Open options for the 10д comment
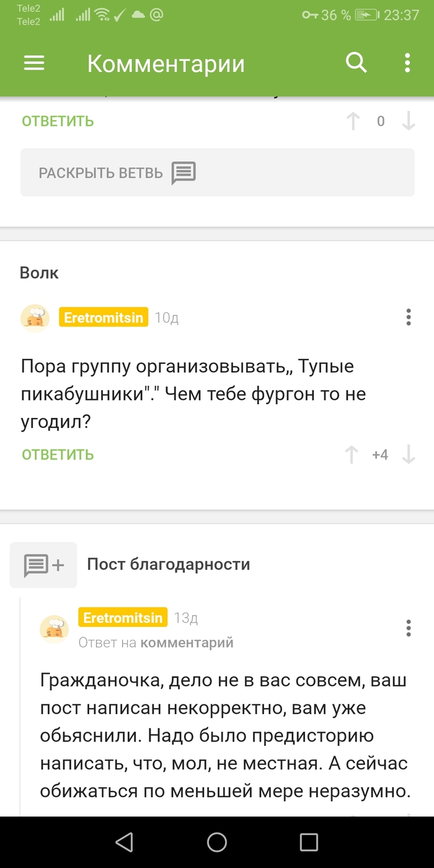The width and height of the screenshot is (434, 868). point(408,317)
